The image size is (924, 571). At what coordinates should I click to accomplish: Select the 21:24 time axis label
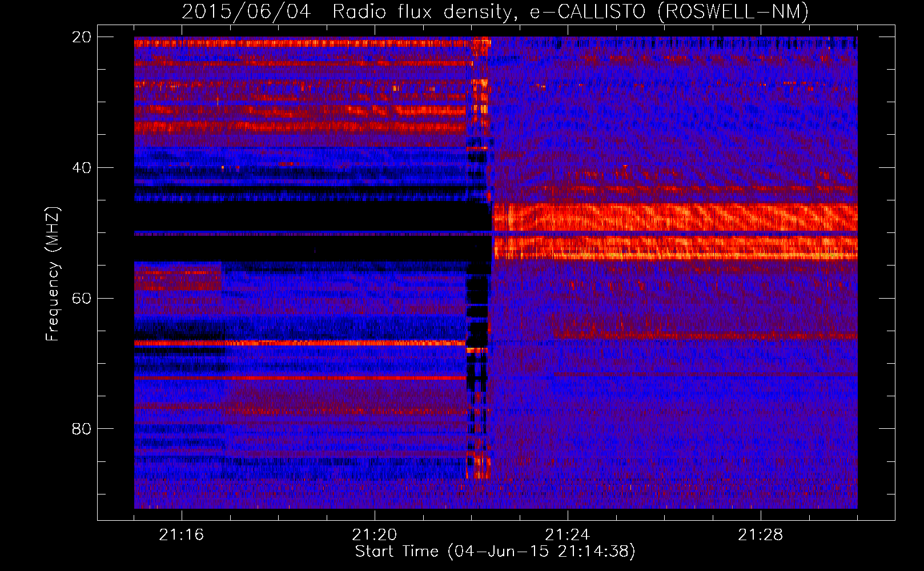[x=567, y=535]
